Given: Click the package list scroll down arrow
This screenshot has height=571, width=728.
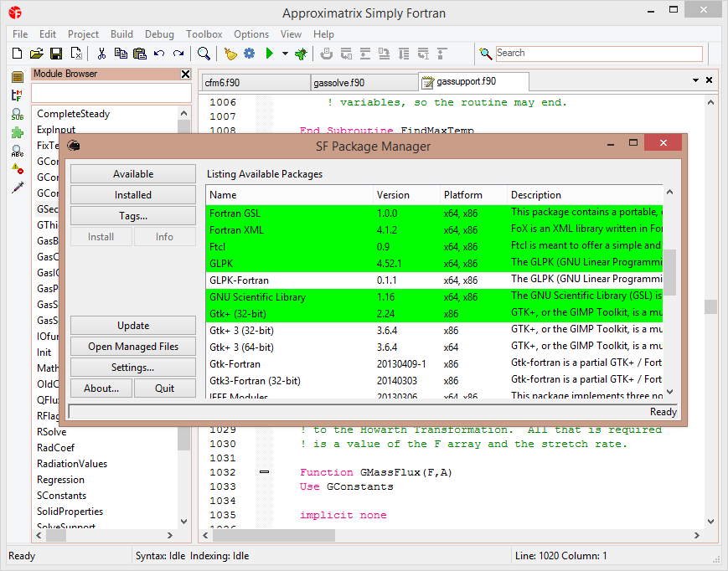Looking at the screenshot, I should click(x=669, y=392).
